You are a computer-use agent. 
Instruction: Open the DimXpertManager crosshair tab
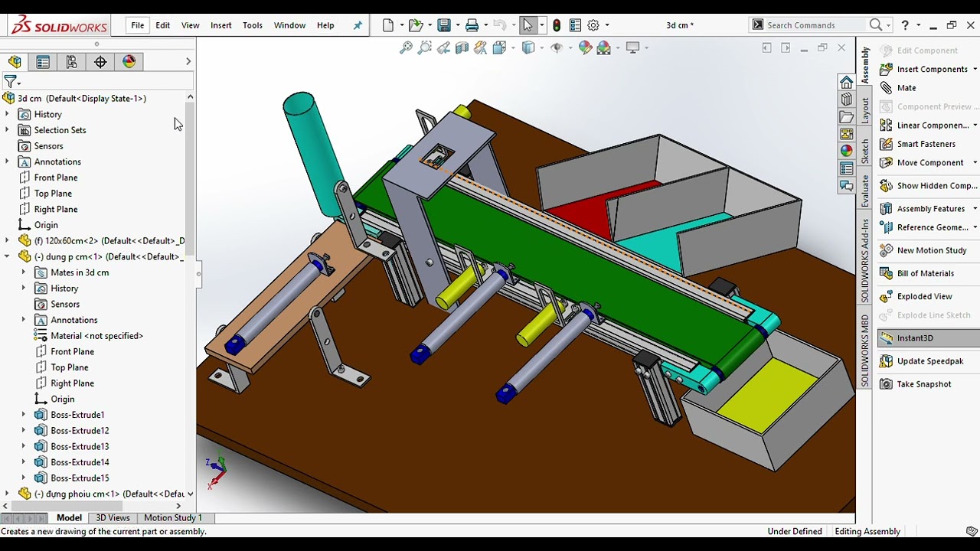(x=100, y=62)
